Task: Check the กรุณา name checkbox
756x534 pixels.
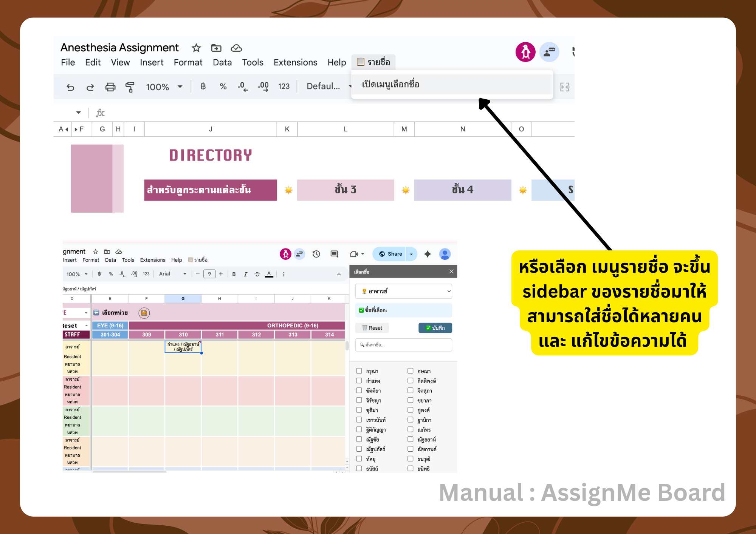Action: tap(359, 371)
